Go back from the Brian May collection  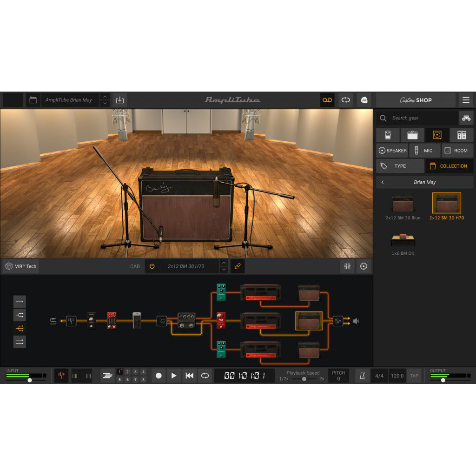coord(382,182)
